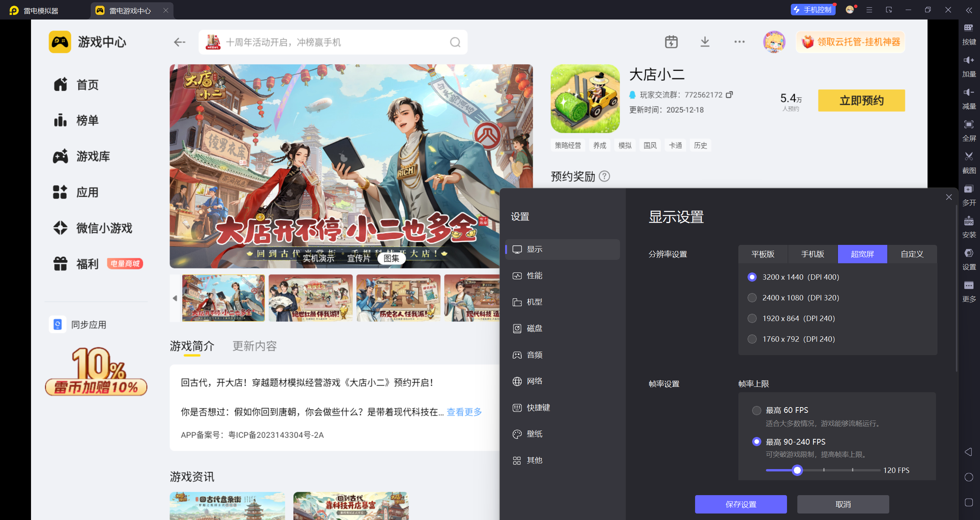Click left arrow of screenshot carousel
The height and width of the screenshot is (520, 980).
click(x=175, y=298)
